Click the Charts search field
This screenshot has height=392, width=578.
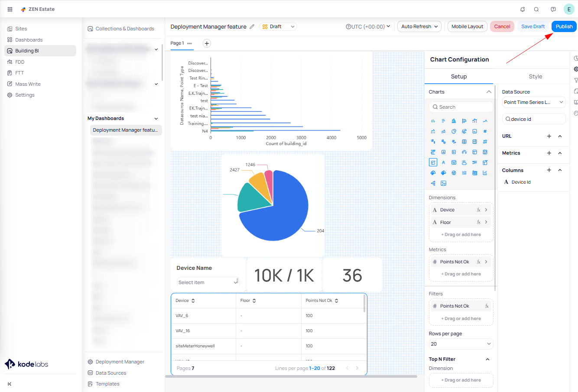461,107
